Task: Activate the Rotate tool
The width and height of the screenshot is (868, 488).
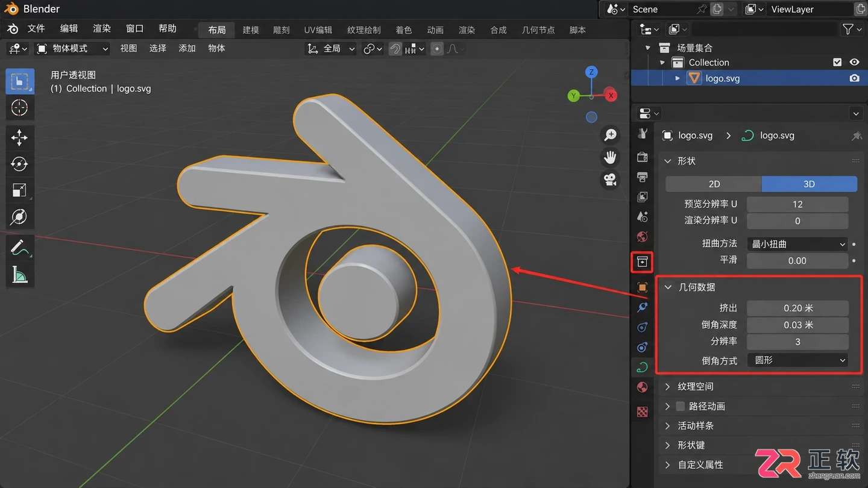Action: tap(19, 164)
